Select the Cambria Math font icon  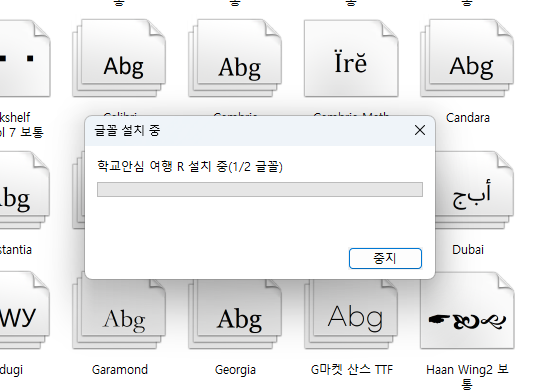point(351,58)
